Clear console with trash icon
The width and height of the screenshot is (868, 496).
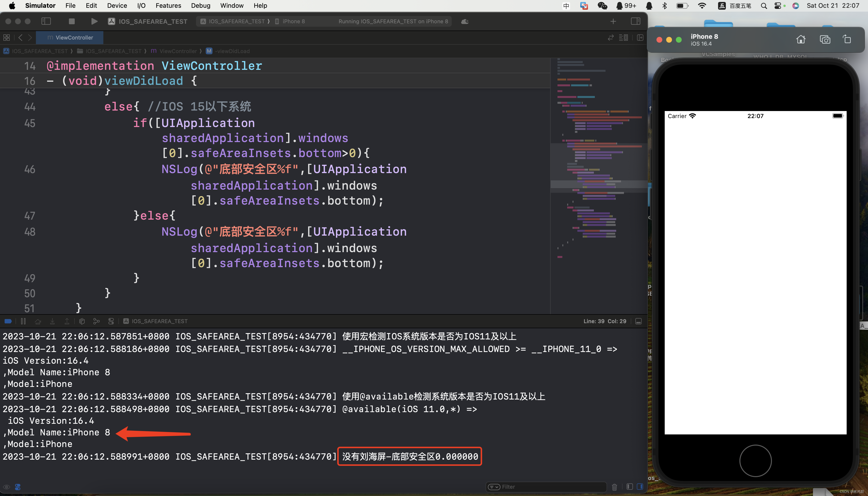[614, 487]
